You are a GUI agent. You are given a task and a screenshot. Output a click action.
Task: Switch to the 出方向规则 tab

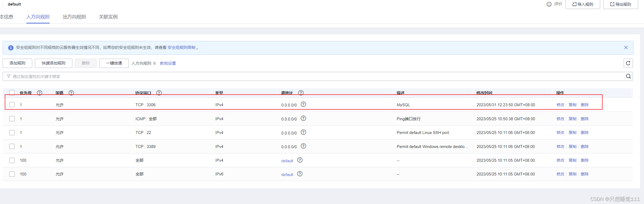(74, 17)
